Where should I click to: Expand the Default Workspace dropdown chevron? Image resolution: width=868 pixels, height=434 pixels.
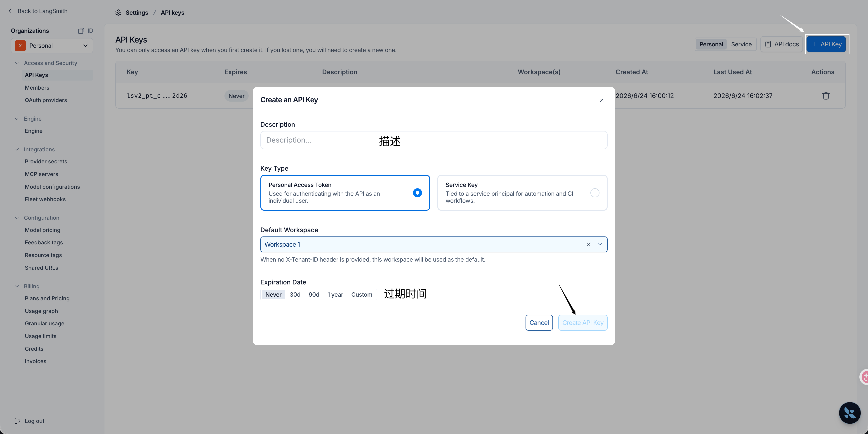[600, 244]
